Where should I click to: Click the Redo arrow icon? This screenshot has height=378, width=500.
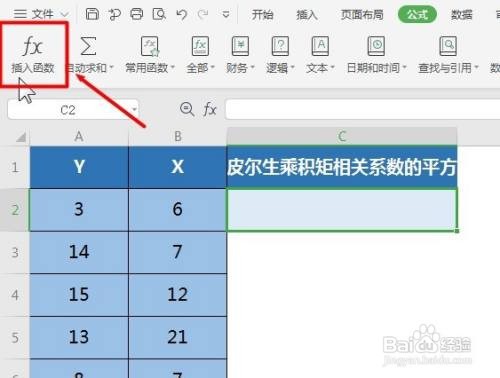pyautogui.click(x=203, y=14)
